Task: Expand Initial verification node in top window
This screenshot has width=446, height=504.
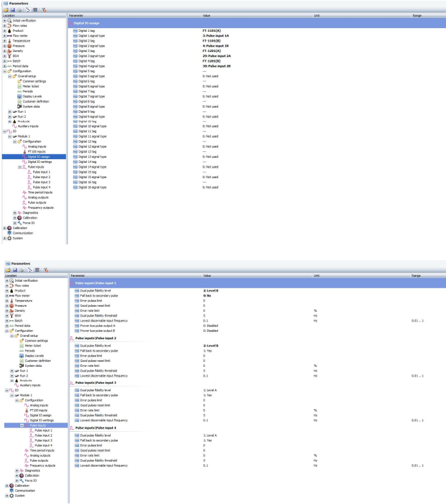Action: 4,21
